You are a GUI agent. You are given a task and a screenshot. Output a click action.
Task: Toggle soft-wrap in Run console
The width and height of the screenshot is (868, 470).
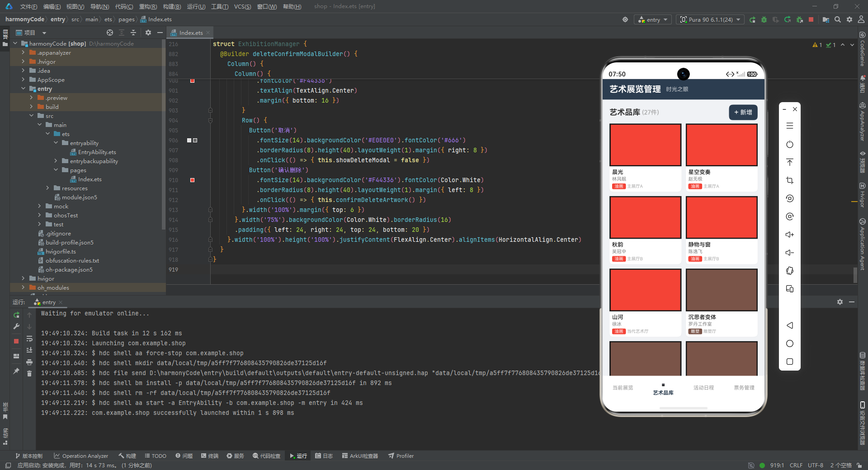coord(29,338)
